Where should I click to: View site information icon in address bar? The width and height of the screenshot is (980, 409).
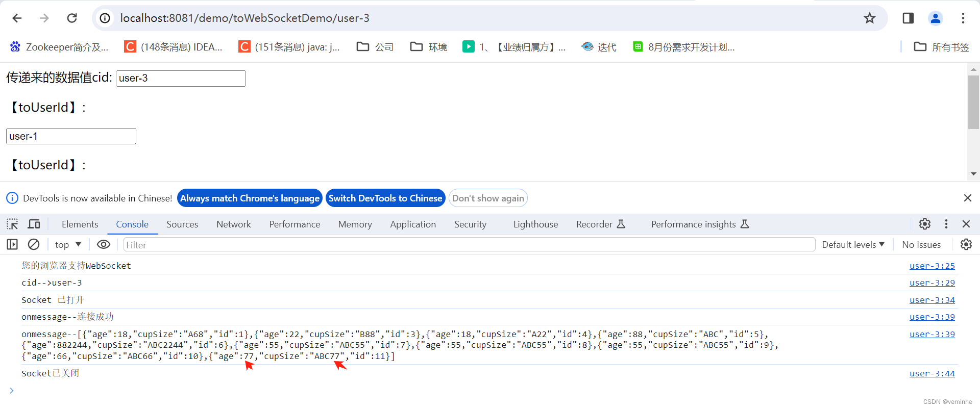pyautogui.click(x=105, y=18)
